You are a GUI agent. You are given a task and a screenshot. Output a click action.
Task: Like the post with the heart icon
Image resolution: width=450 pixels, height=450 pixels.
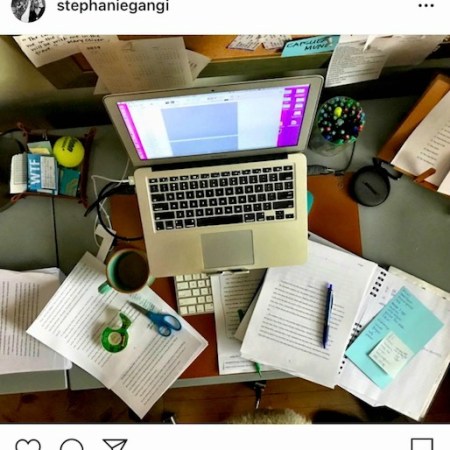tap(28, 445)
